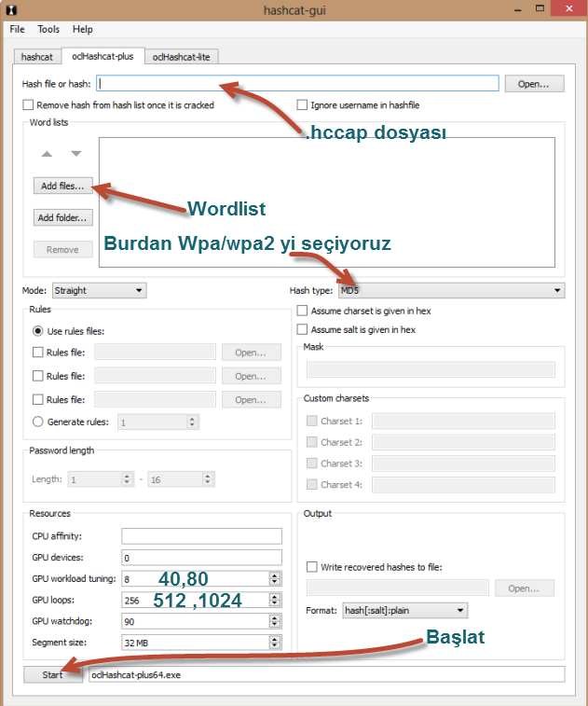The image size is (588, 706).
Task: Click GPU workload tuning spinner arrows
Action: pyautogui.click(x=275, y=578)
